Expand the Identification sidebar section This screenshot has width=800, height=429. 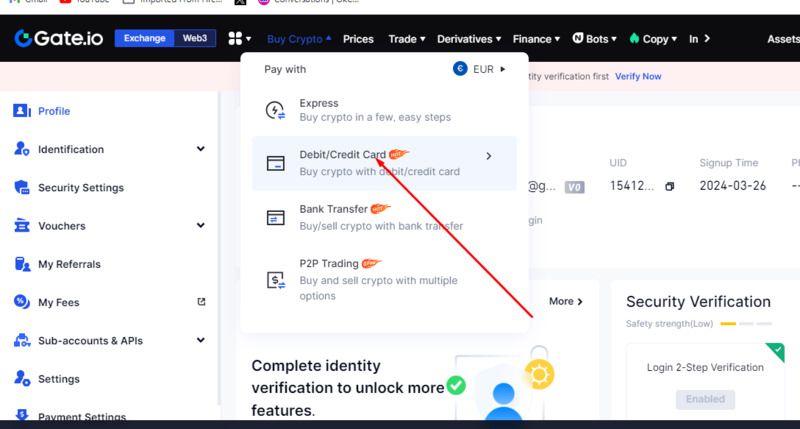[x=201, y=149]
